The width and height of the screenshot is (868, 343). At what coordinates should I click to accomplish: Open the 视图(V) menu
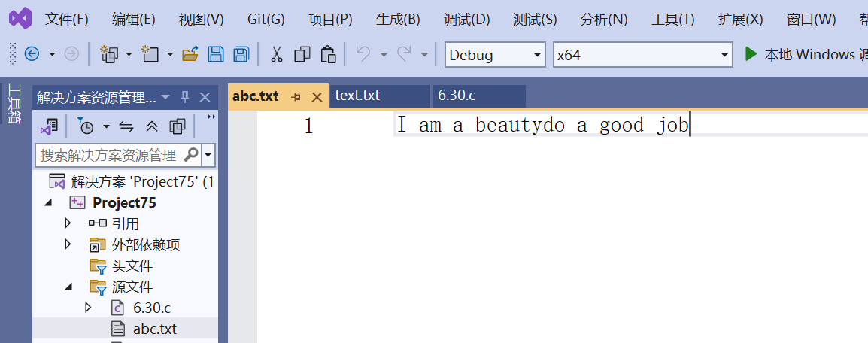(x=201, y=20)
